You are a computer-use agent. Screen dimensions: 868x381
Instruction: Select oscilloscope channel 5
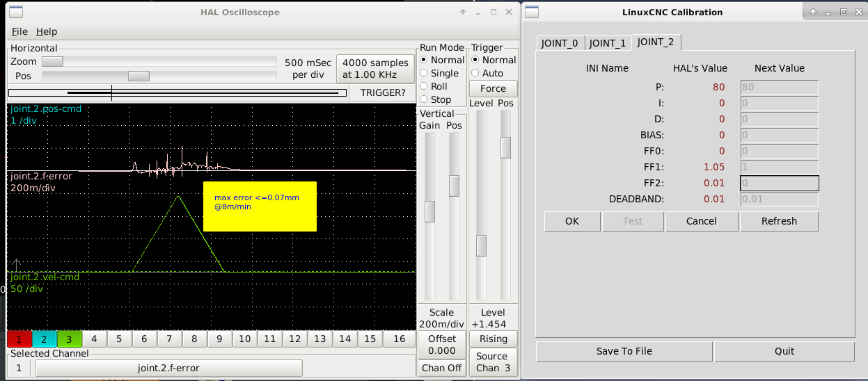pos(119,339)
